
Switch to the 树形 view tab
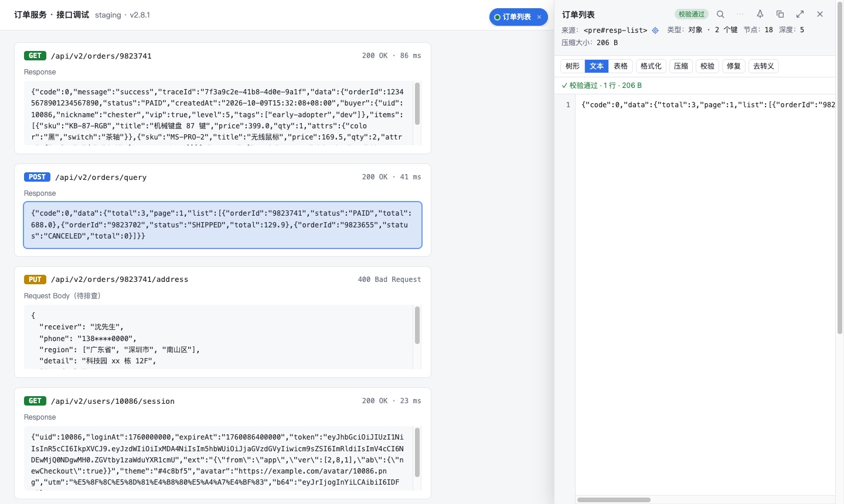[x=573, y=66]
